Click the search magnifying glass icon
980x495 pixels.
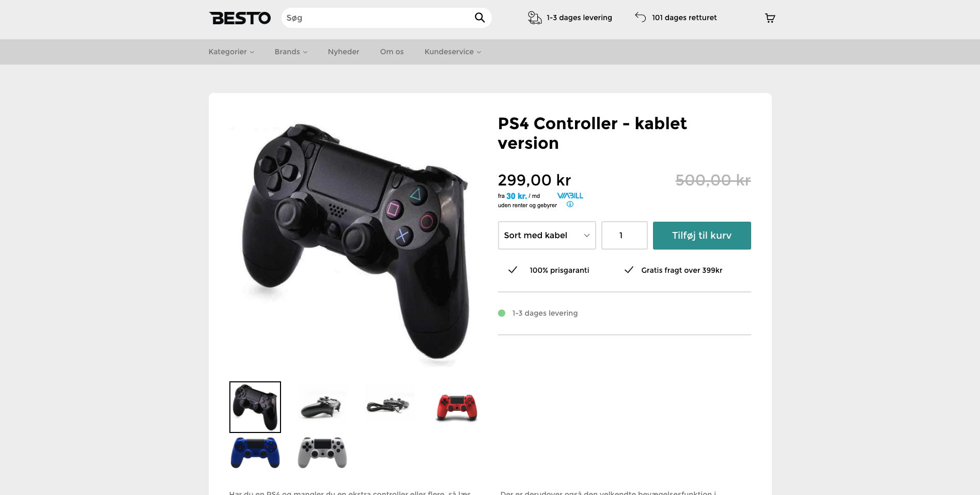(x=479, y=18)
